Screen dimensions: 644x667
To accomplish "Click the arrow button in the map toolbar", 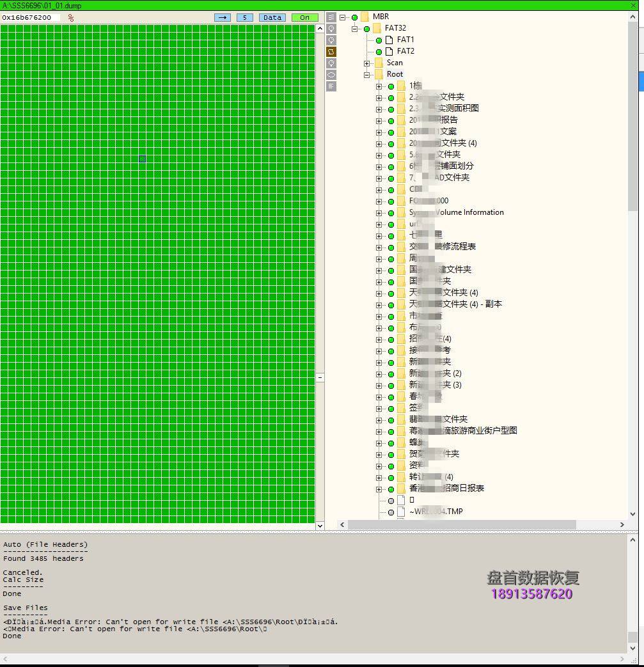I will coord(223,17).
